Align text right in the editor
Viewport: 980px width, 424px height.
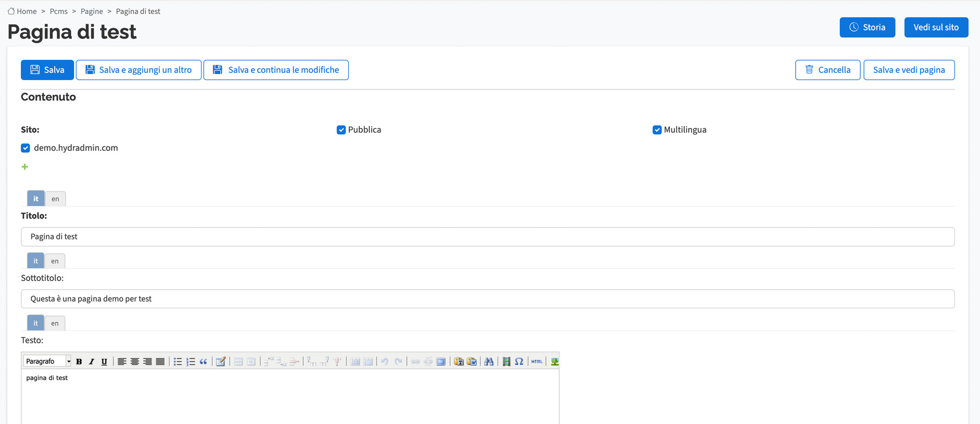tap(147, 362)
